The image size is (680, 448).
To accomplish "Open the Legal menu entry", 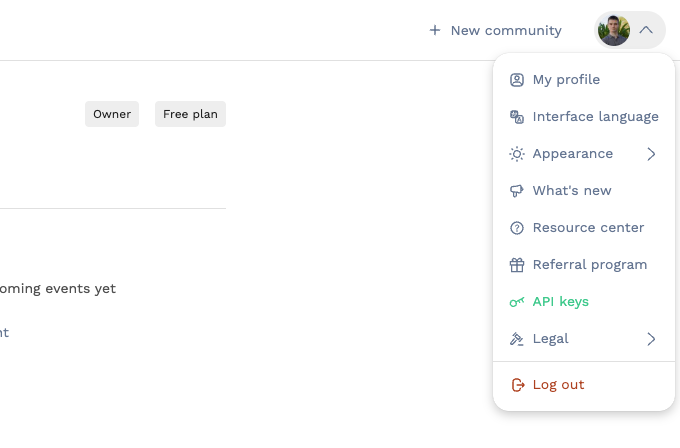I will coord(584,339).
